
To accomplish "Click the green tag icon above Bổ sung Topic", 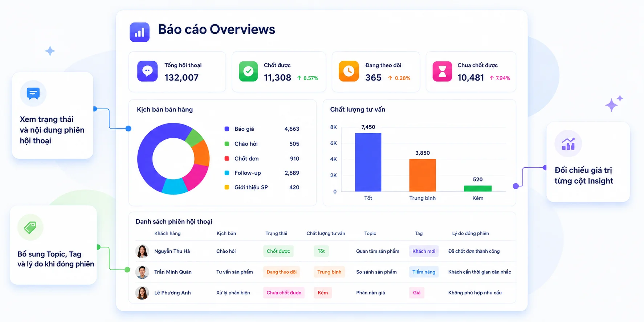I will 30,227.
